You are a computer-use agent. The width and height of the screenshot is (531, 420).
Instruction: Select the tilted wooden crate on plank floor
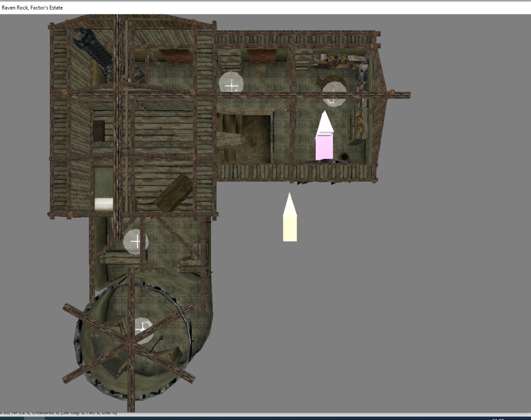tap(174, 193)
